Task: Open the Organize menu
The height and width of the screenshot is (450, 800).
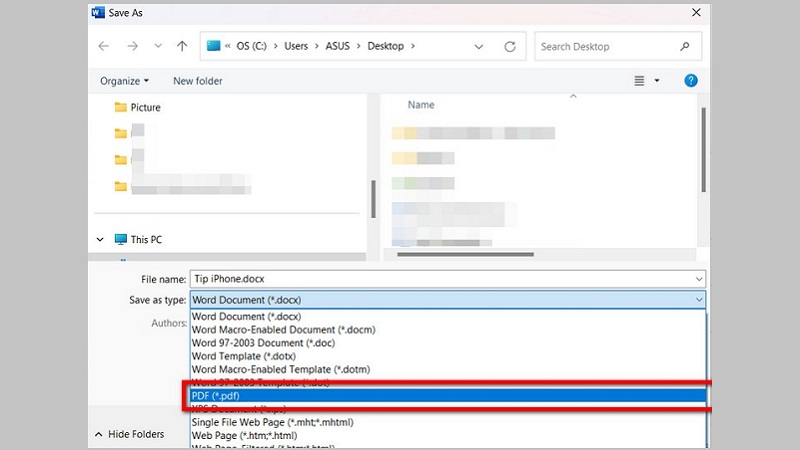Action: (x=124, y=81)
